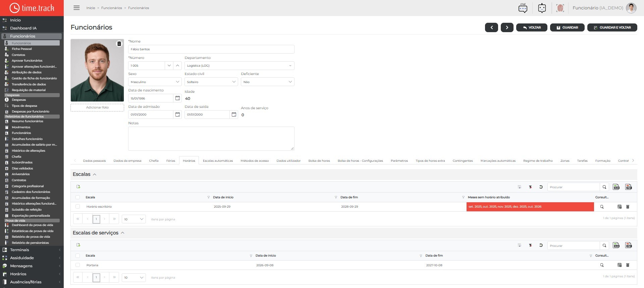Check the Portaria row checkbox
The height and width of the screenshot is (288, 644).
coord(78,265)
